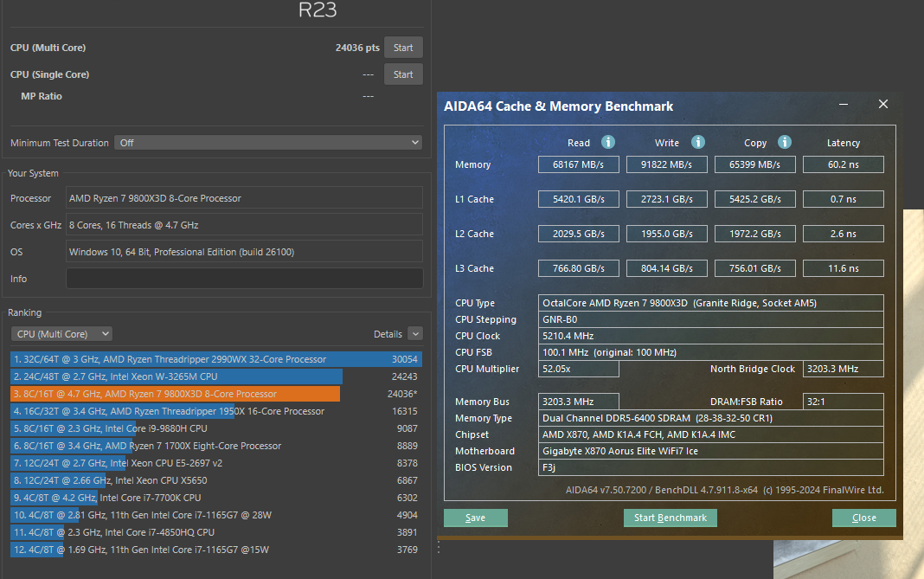Viewport: 924px width, 579px height.
Task: Minimize the AIDA64 benchmark window
Action: (844, 105)
